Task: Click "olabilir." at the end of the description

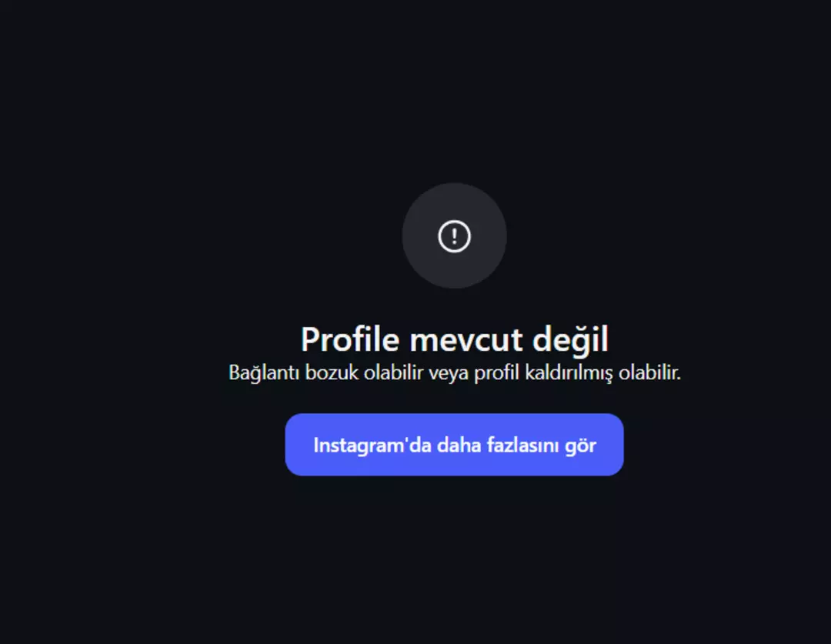Action: [x=649, y=372]
